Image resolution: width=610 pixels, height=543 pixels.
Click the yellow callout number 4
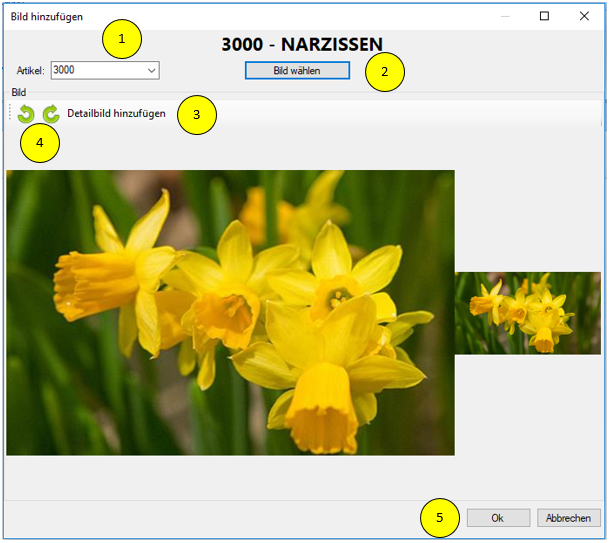click(39, 143)
